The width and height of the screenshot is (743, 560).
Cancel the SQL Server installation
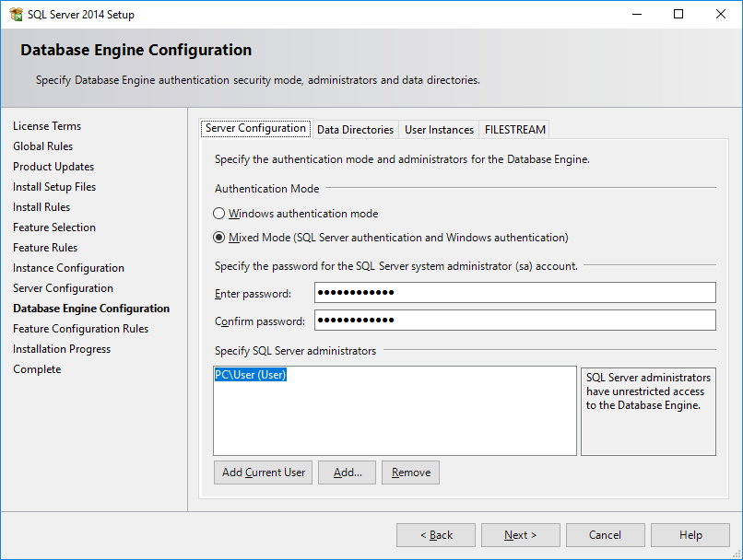605,534
